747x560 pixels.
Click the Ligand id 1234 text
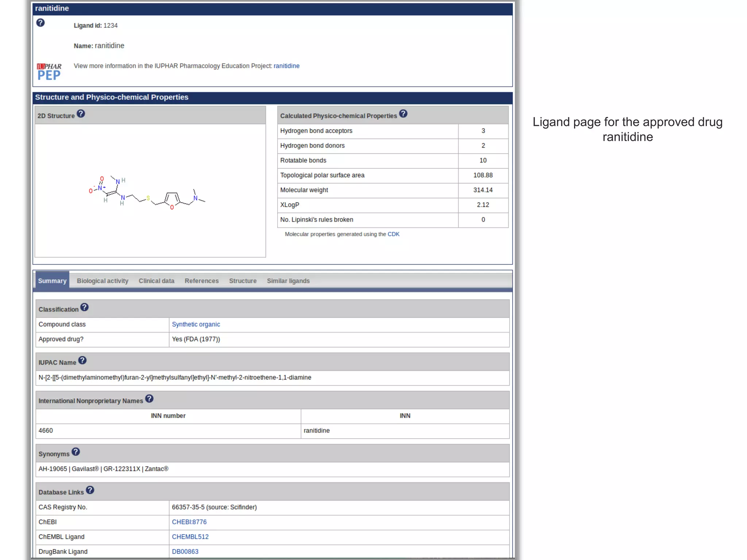[96, 26]
